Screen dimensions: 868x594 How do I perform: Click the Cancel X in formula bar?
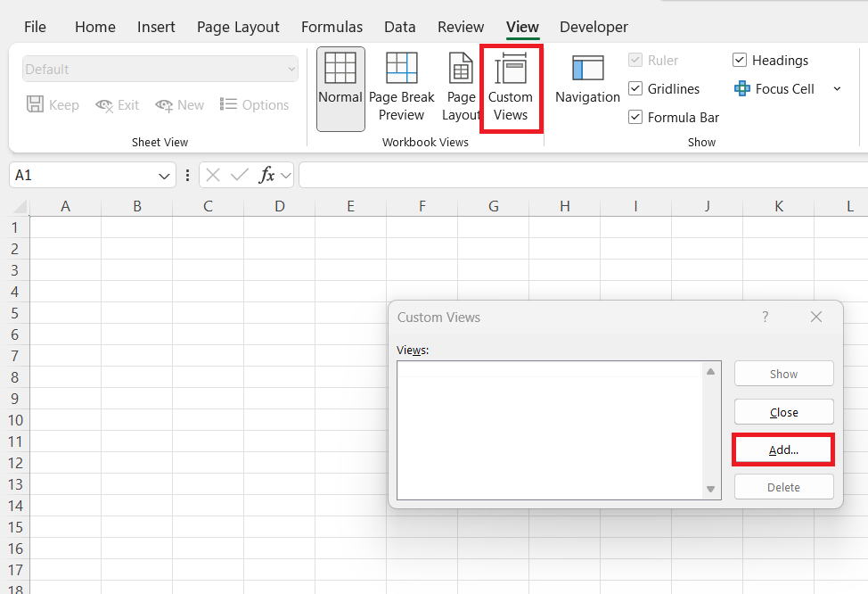(x=213, y=175)
